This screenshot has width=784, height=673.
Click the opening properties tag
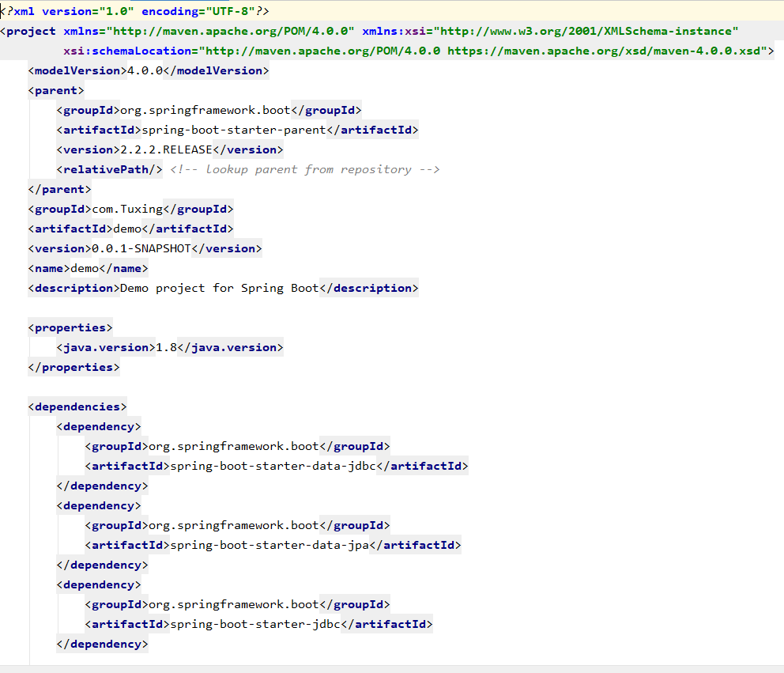click(70, 327)
